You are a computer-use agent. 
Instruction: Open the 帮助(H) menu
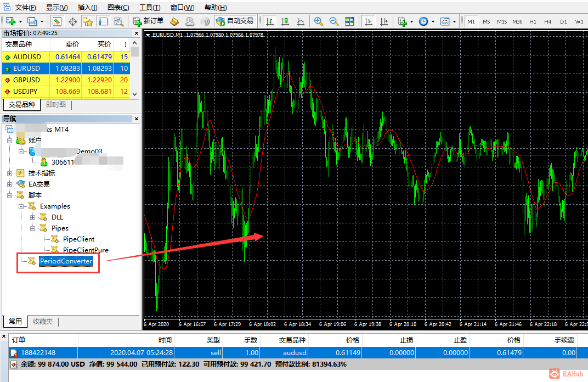pyautogui.click(x=216, y=8)
